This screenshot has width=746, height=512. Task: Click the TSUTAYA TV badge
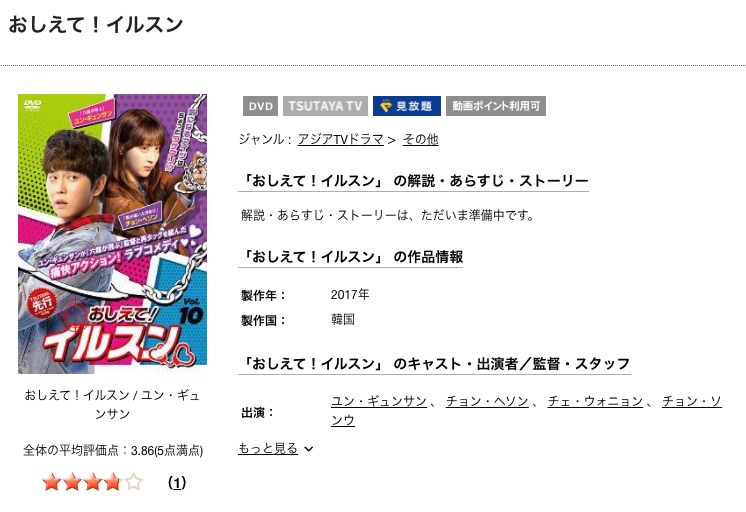325,106
